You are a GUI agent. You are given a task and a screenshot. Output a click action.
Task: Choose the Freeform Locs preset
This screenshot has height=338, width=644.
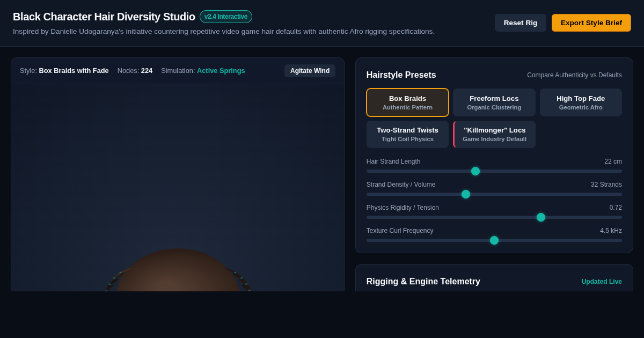[494, 102]
